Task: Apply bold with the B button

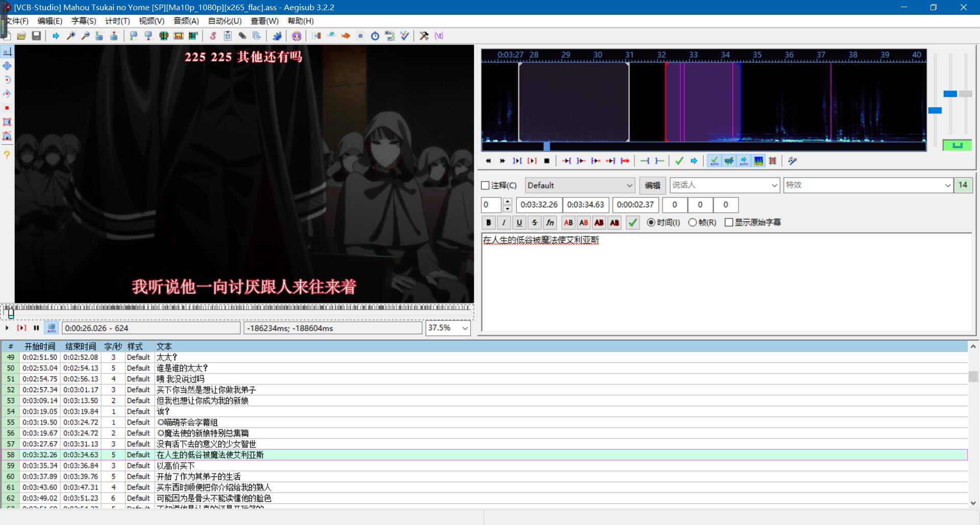Action: pyautogui.click(x=488, y=222)
